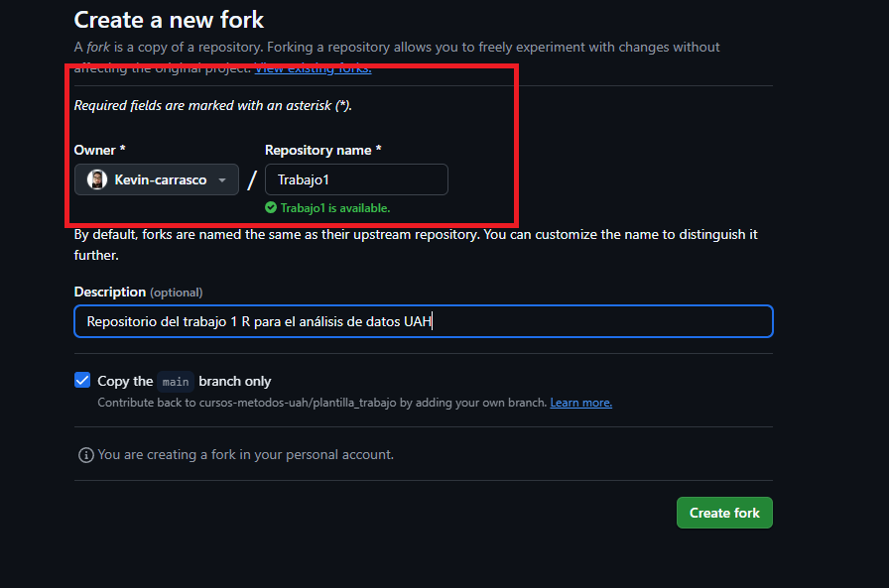Click the "Trabajo1 is available." message
889x588 pixels.
tap(335, 208)
